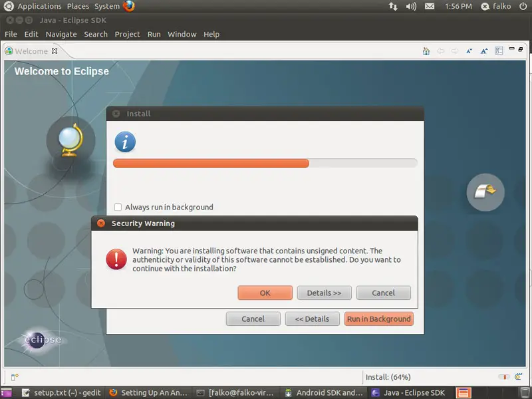Screen dimensions: 532x399
Task: Enlarge font size with the large A icon
Action: (x=484, y=51)
